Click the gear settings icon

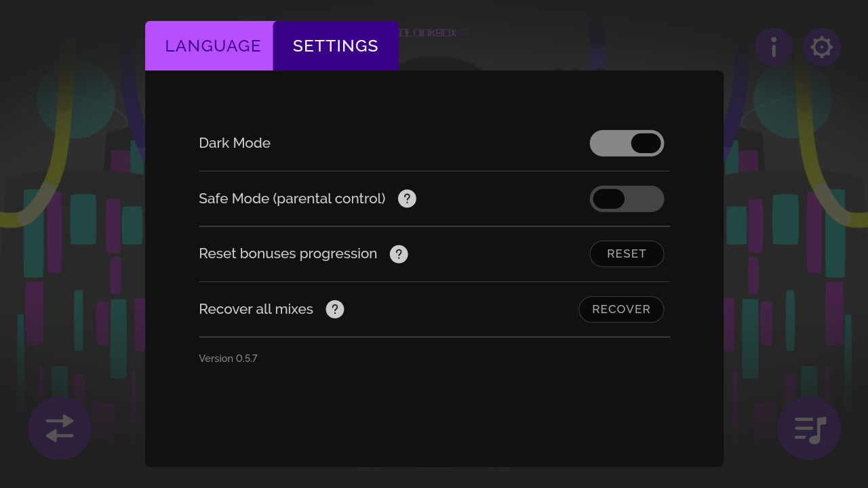pos(822,47)
